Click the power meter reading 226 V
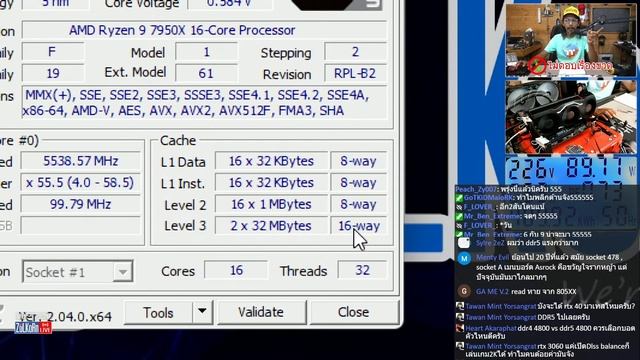 point(531,169)
